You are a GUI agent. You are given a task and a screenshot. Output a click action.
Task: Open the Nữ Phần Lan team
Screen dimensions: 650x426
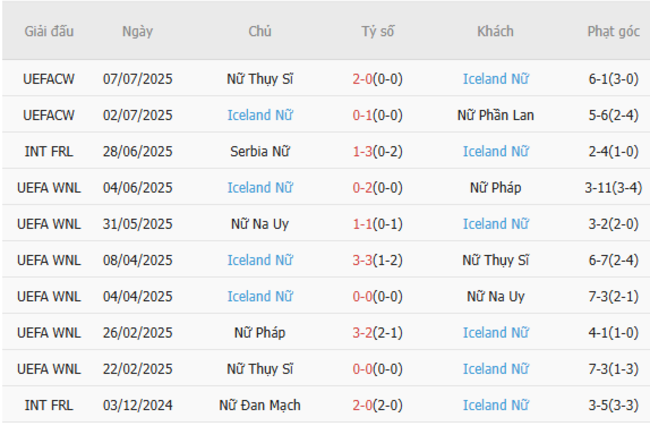495,115
